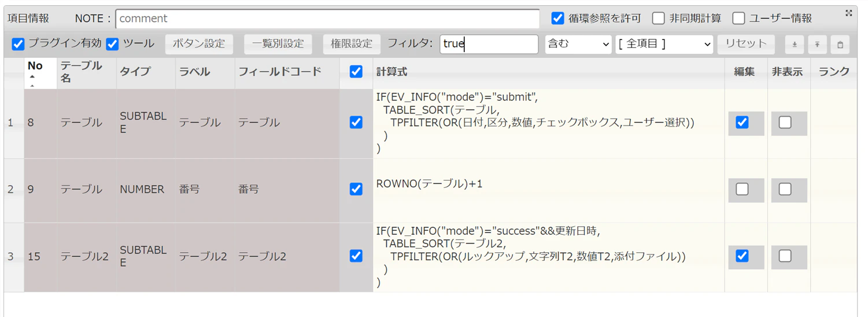Click the upload icon button
868x317 pixels.
coord(817,45)
